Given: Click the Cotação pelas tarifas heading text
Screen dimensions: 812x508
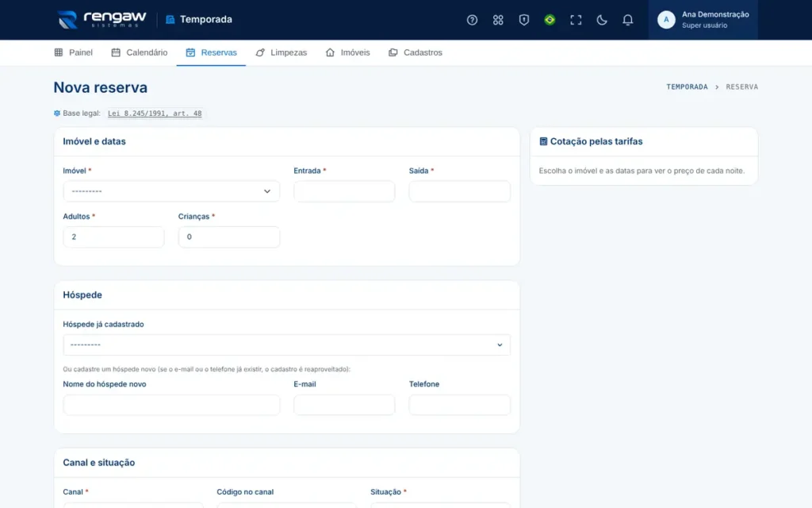Looking at the screenshot, I should [x=596, y=141].
